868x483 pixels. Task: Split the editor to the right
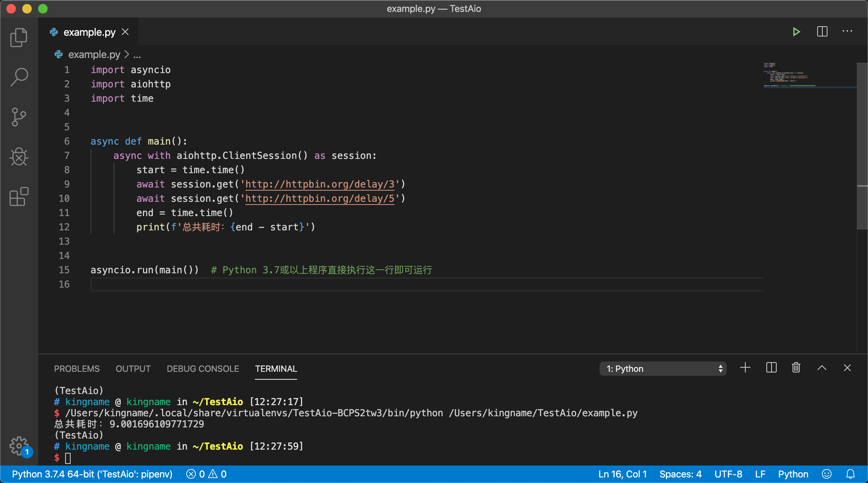[822, 32]
